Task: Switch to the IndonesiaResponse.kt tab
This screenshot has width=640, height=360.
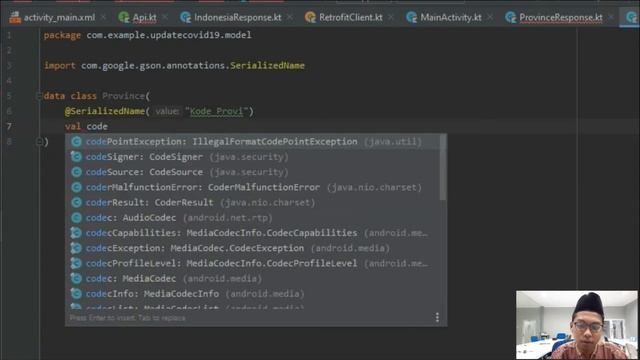Action: point(238,18)
